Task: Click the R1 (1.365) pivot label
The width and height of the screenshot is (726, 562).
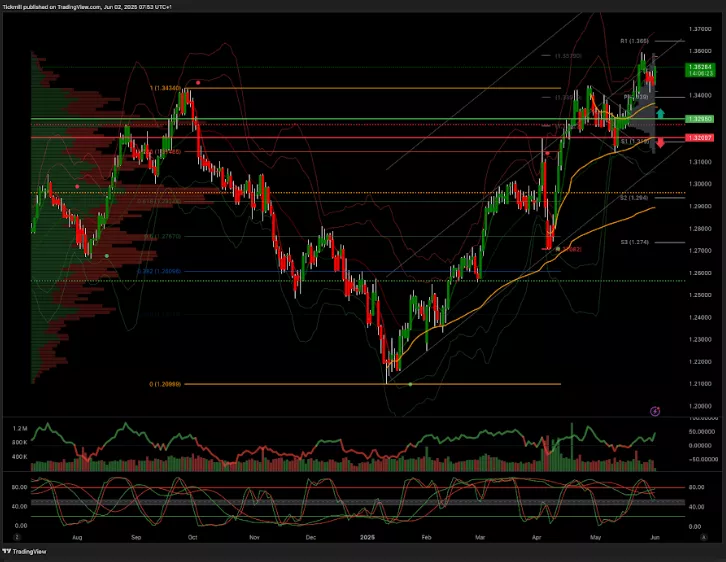Action: pos(636,41)
